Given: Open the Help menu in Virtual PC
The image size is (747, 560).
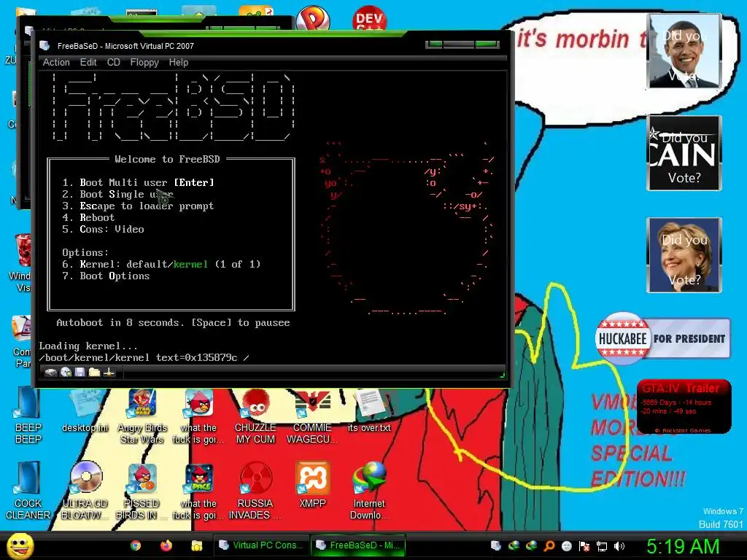Looking at the screenshot, I should pyautogui.click(x=179, y=63).
